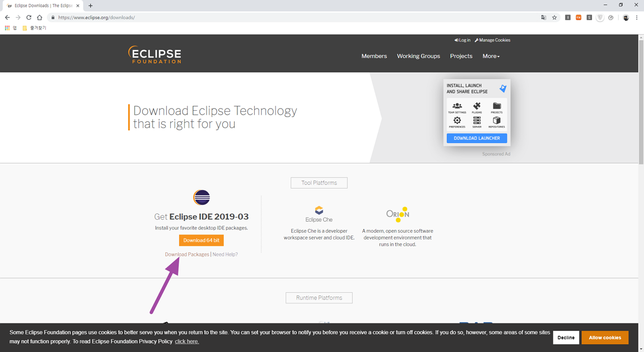Click the browser forward arrow
The image size is (644, 352).
pyautogui.click(x=18, y=17)
